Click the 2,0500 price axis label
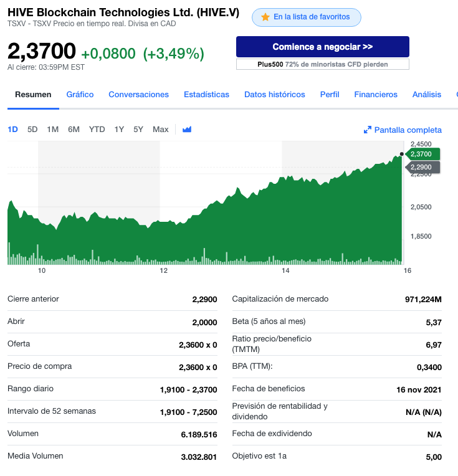Image resolution: width=458 pixels, height=476 pixels. tap(421, 207)
